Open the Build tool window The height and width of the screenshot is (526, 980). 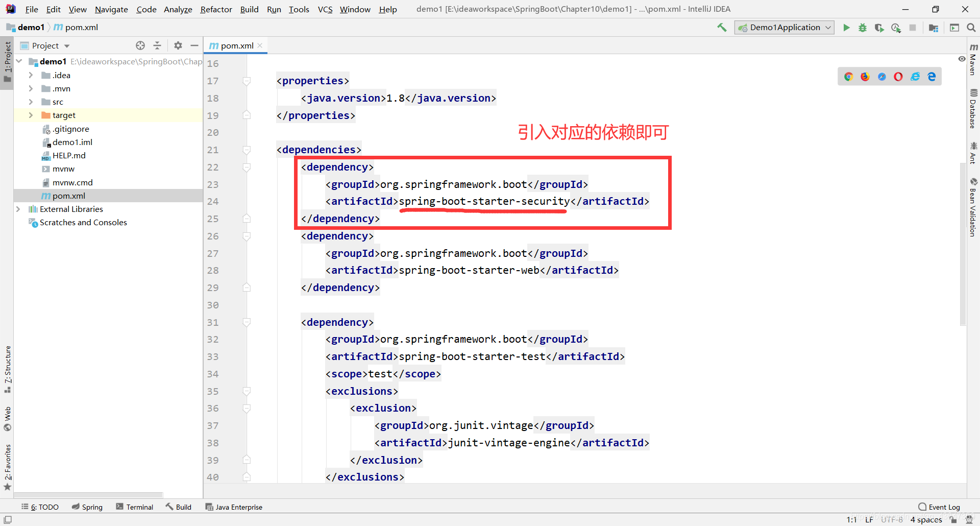tap(178, 507)
